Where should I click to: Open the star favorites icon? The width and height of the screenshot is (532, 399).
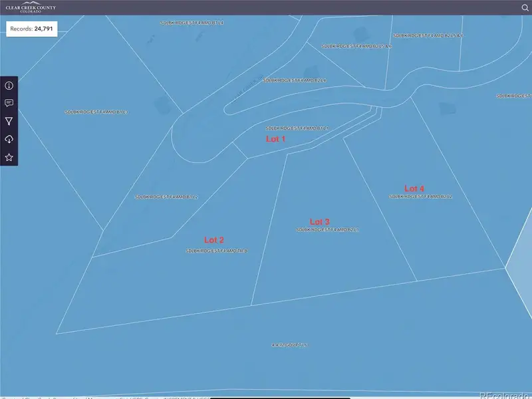click(x=9, y=158)
